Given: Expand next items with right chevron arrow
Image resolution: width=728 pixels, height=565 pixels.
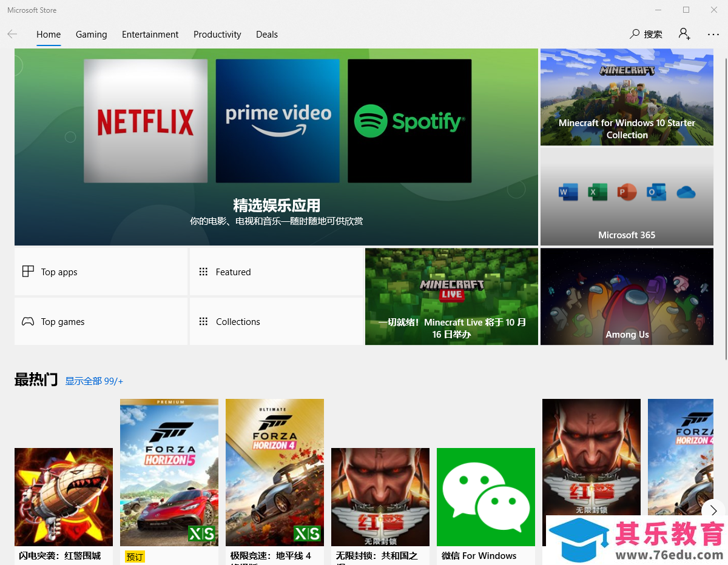Looking at the screenshot, I should [x=713, y=510].
